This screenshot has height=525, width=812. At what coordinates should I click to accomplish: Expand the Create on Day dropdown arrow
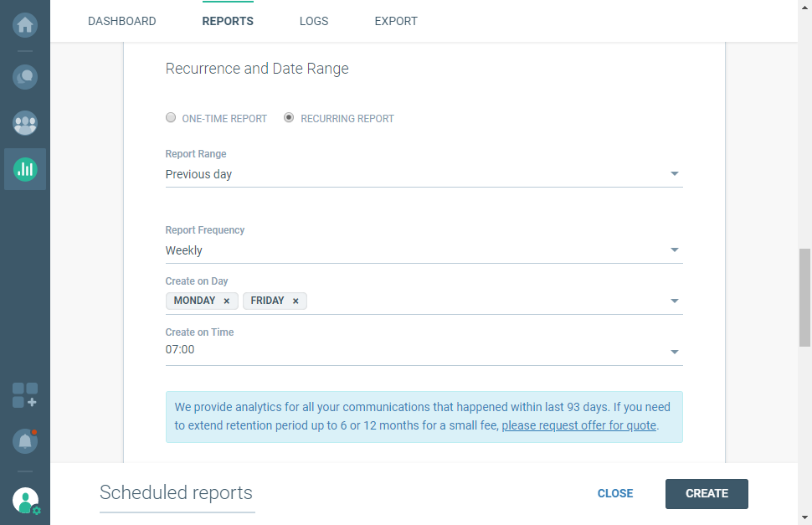click(674, 301)
